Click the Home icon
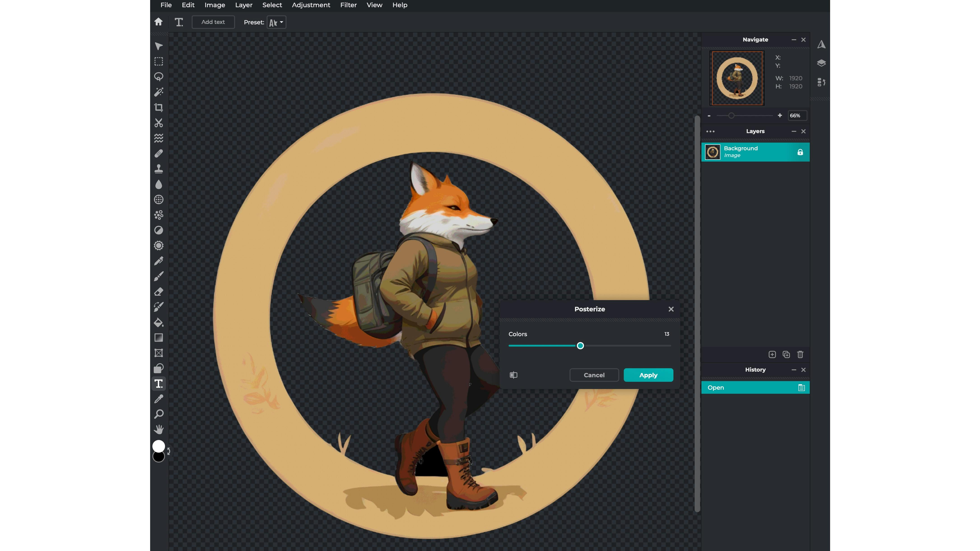 (159, 22)
